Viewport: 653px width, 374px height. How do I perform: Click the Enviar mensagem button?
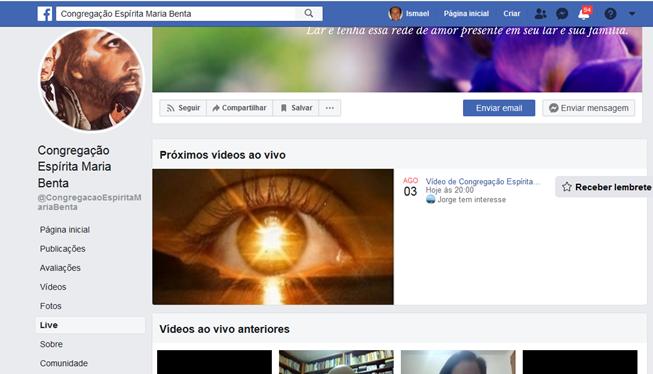pyautogui.click(x=588, y=108)
